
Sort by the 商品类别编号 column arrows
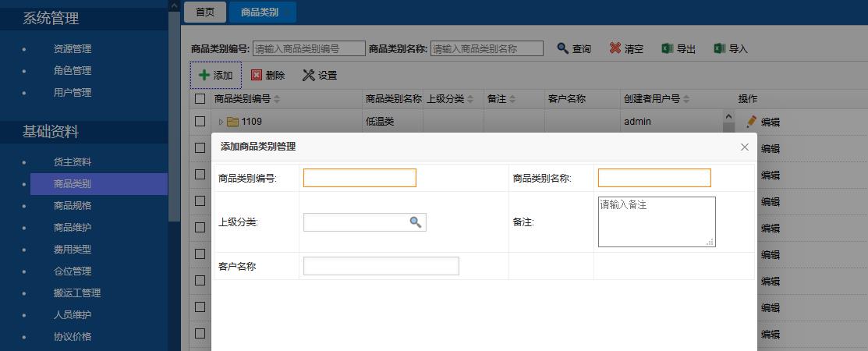pyautogui.click(x=277, y=100)
